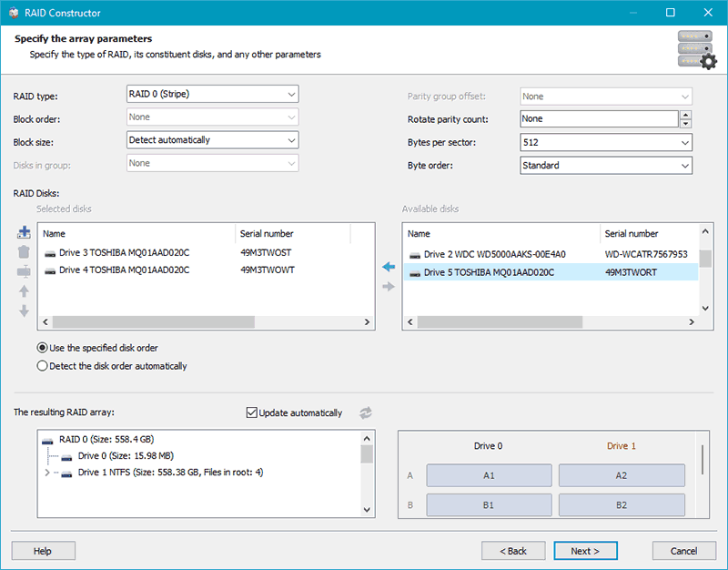
Task: Uncheck Update automatically checkbox
Action: point(252,412)
